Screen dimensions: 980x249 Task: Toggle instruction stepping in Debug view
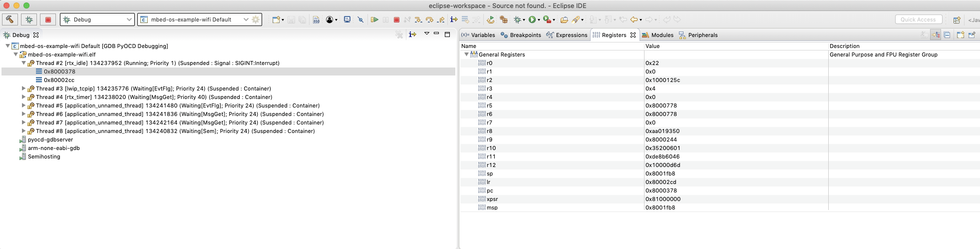[412, 34]
